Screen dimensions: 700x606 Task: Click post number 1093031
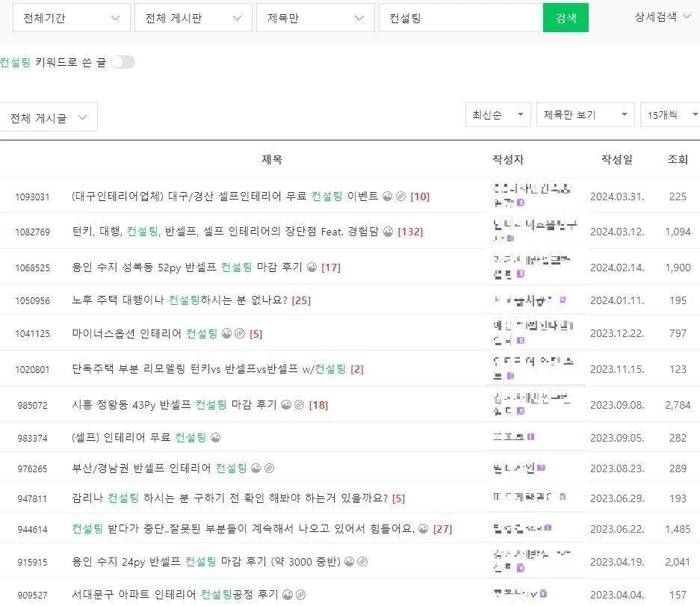(x=32, y=197)
